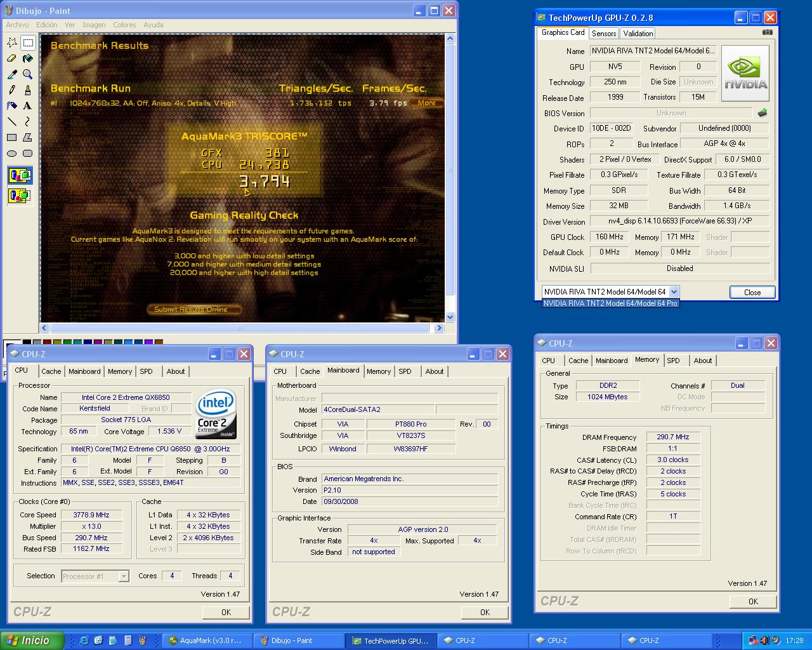Activate the Magnifier tool in Paint
This screenshot has height=650, width=812.
(x=28, y=74)
